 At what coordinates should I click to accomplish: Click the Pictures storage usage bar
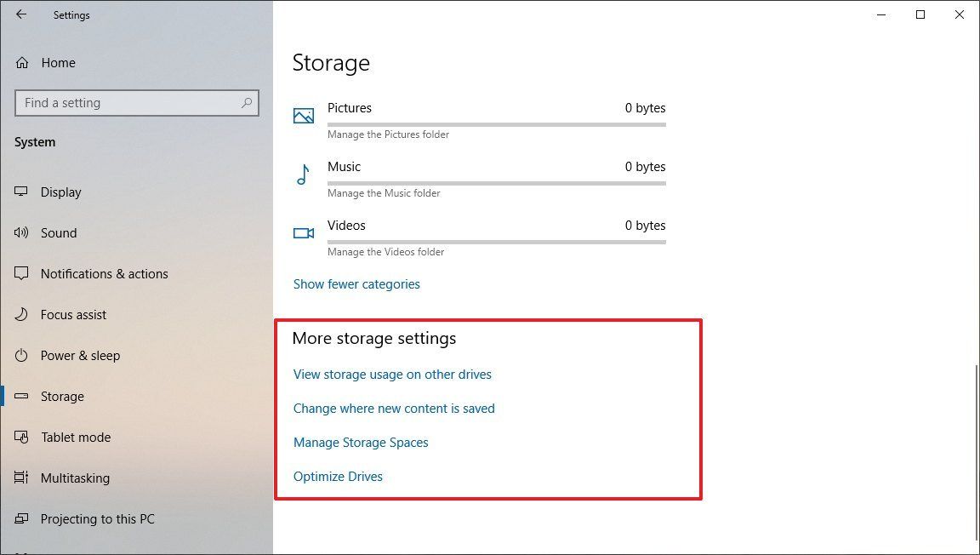(x=497, y=124)
